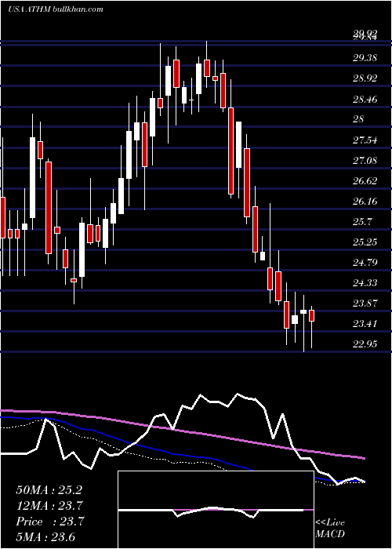
Task: Click the 5MA : 23.6 readout
Action: click(45, 536)
